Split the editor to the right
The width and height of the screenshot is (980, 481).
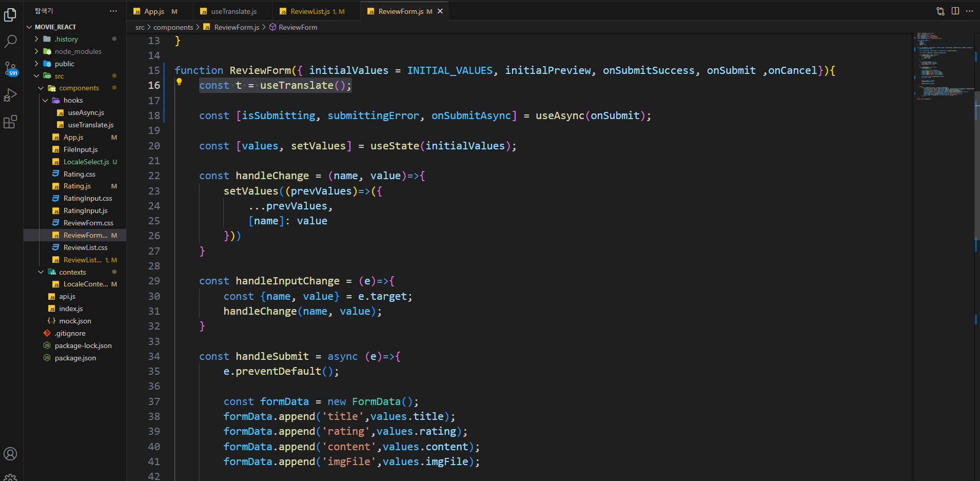click(x=955, y=11)
